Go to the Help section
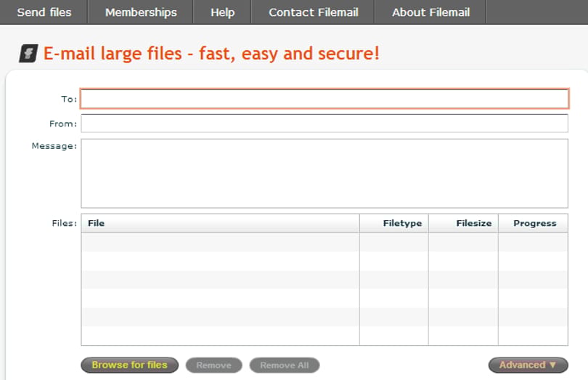 pos(222,12)
